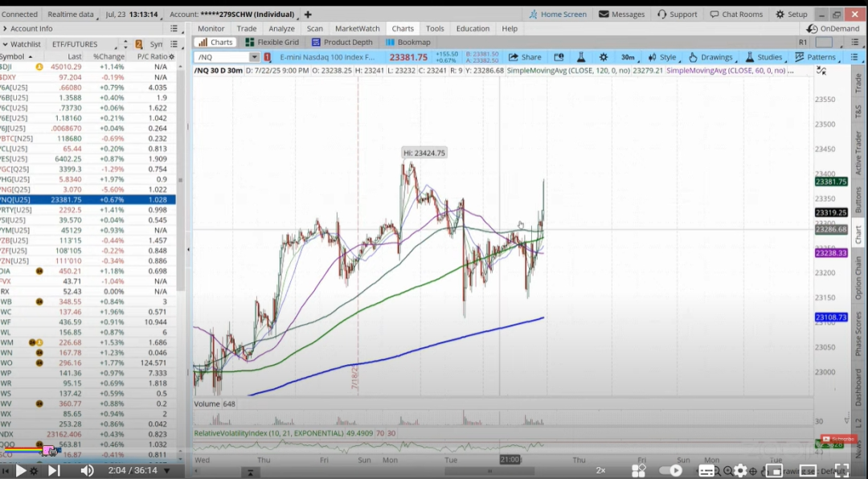The height and width of the screenshot is (479, 868).
Task: Open the Realtime data dropdown
Action: coord(72,14)
